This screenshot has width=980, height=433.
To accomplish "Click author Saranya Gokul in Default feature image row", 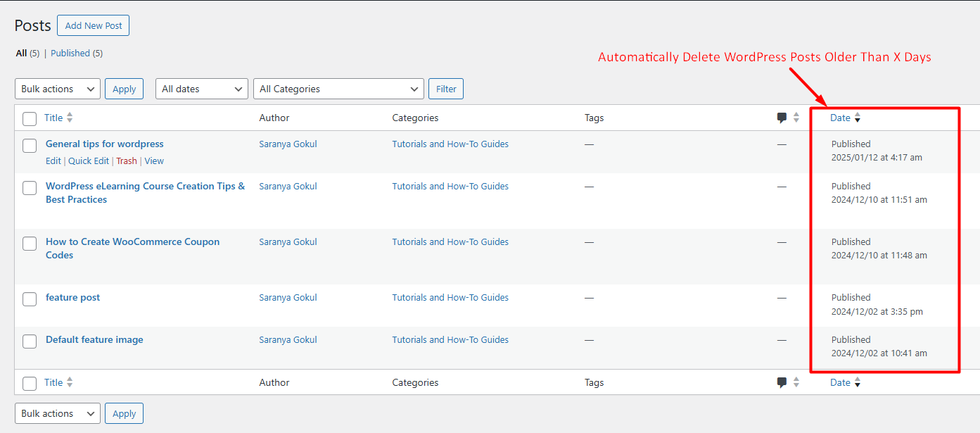I will coord(288,339).
